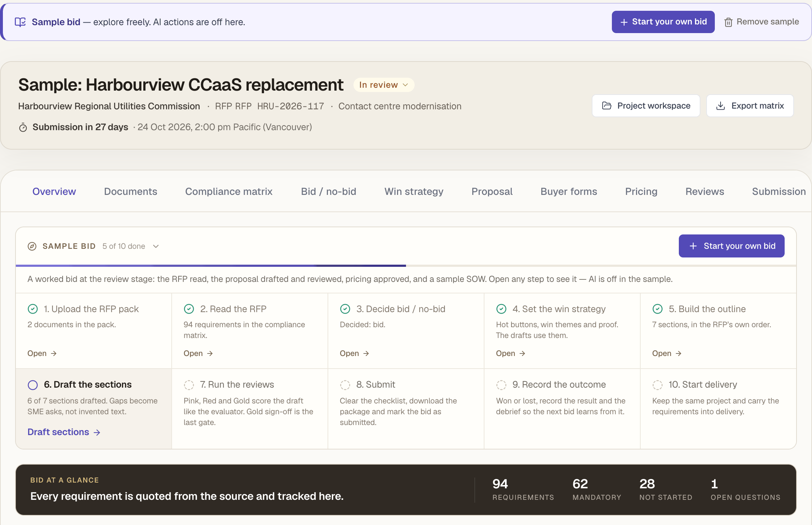This screenshot has height=525, width=812.
Task: Click green check of Build the outline
Action: [658, 309]
